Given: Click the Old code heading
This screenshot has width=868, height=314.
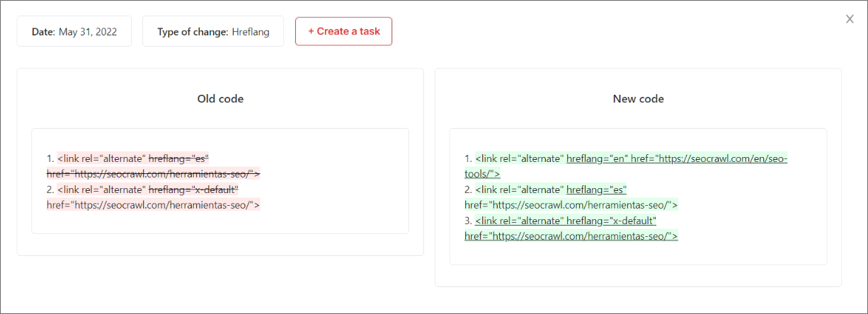Looking at the screenshot, I should coord(220,99).
